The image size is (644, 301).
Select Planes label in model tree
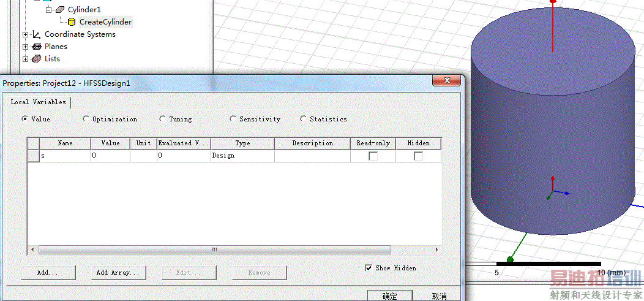pos(56,47)
